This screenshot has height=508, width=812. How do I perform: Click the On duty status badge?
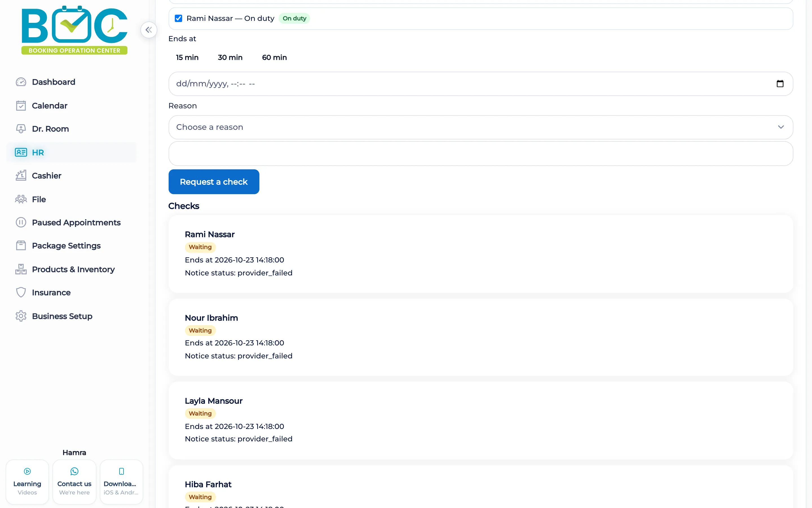tap(294, 18)
